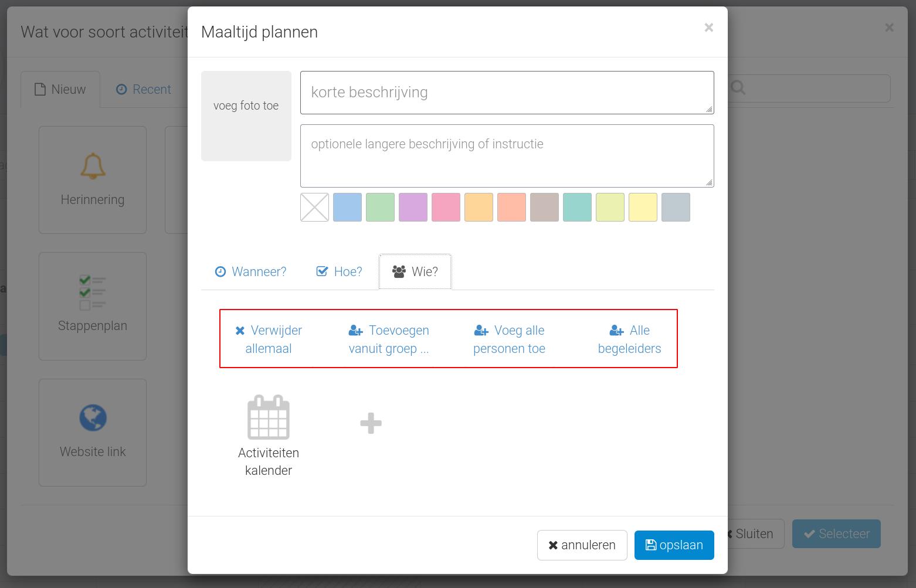Pick the salmon color swatch
The width and height of the screenshot is (916, 588).
coord(511,208)
